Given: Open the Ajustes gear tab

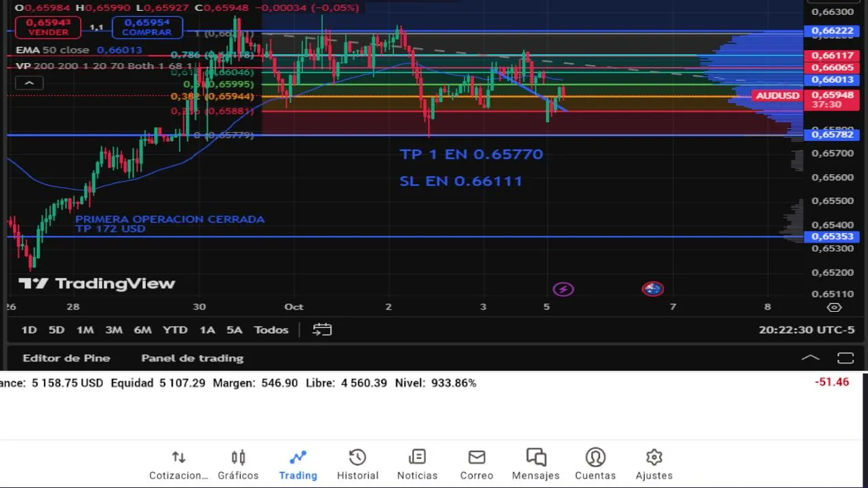Looking at the screenshot, I should [654, 465].
